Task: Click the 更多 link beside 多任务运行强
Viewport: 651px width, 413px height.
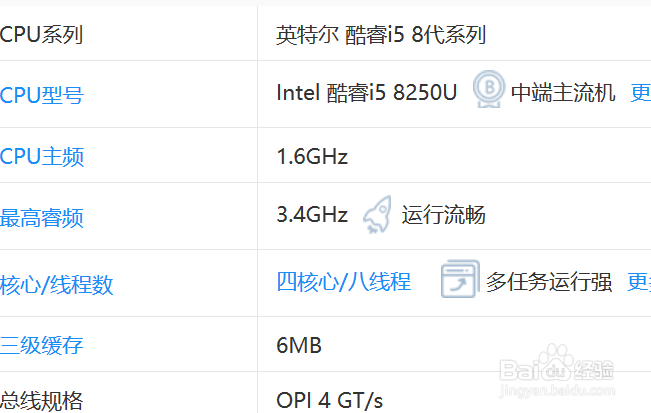Action: pos(638,282)
